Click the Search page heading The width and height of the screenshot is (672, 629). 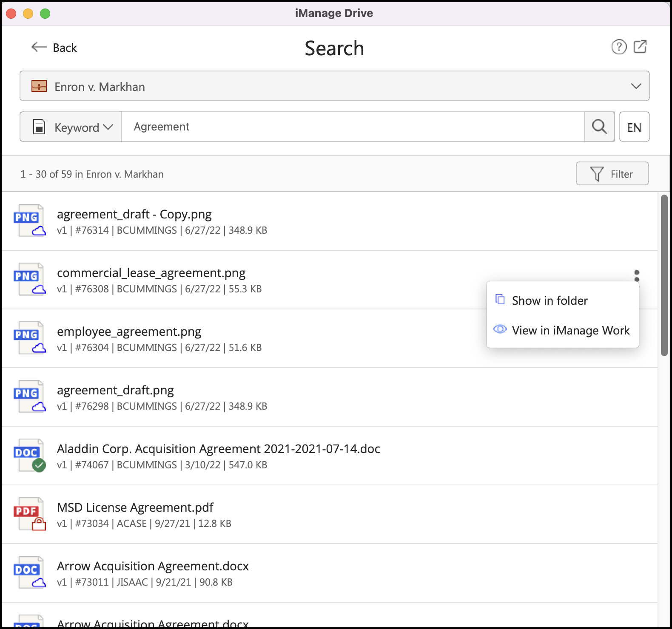334,48
